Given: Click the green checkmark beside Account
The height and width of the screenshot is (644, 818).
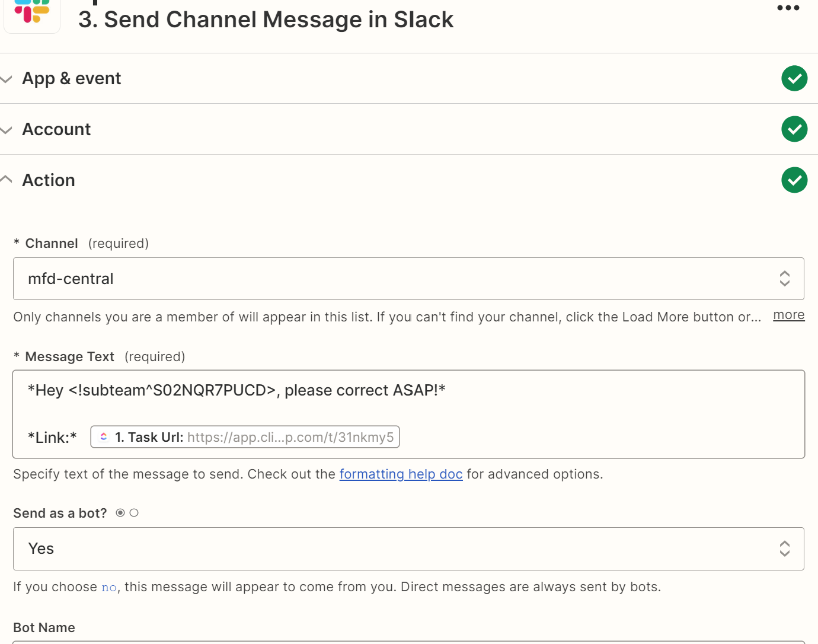Looking at the screenshot, I should tap(794, 129).
